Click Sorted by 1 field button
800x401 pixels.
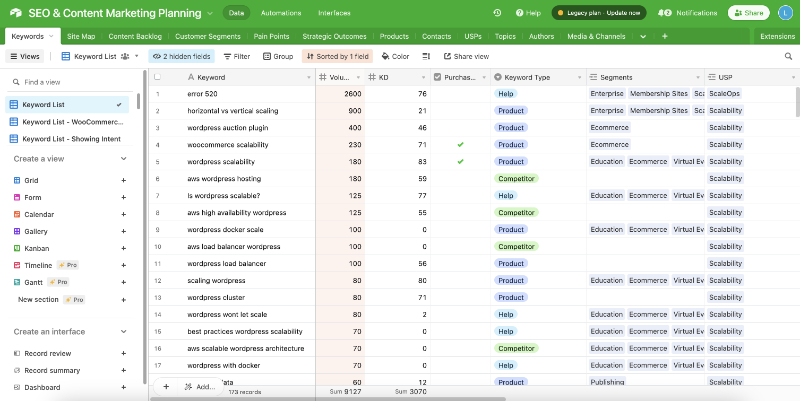[x=337, y=56]
